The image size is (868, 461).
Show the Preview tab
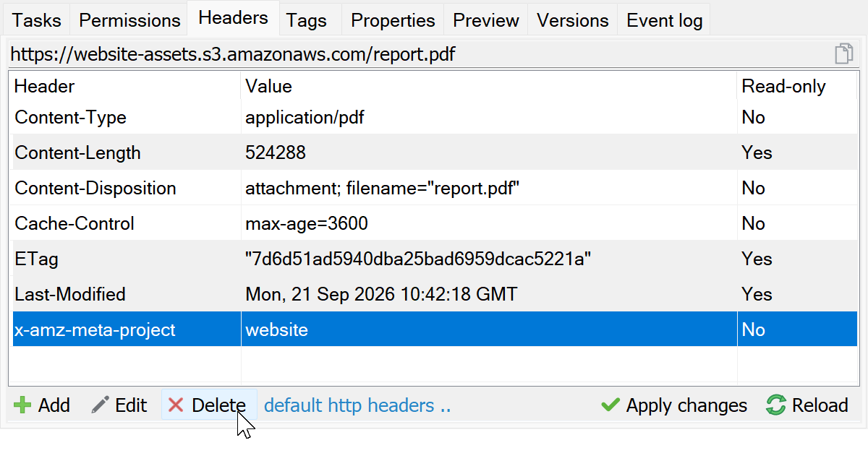point(486,20)
